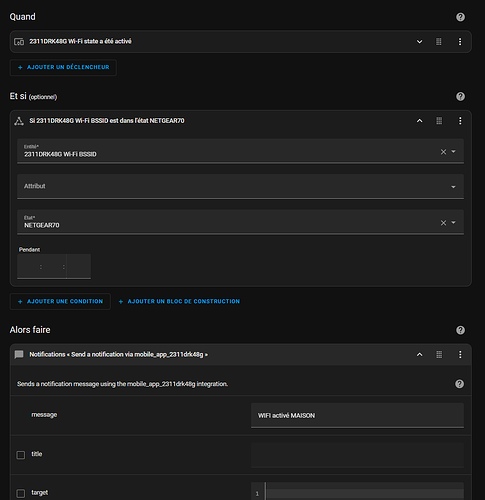
Task: Click the notification service help icon
Action: coord(459,384)
